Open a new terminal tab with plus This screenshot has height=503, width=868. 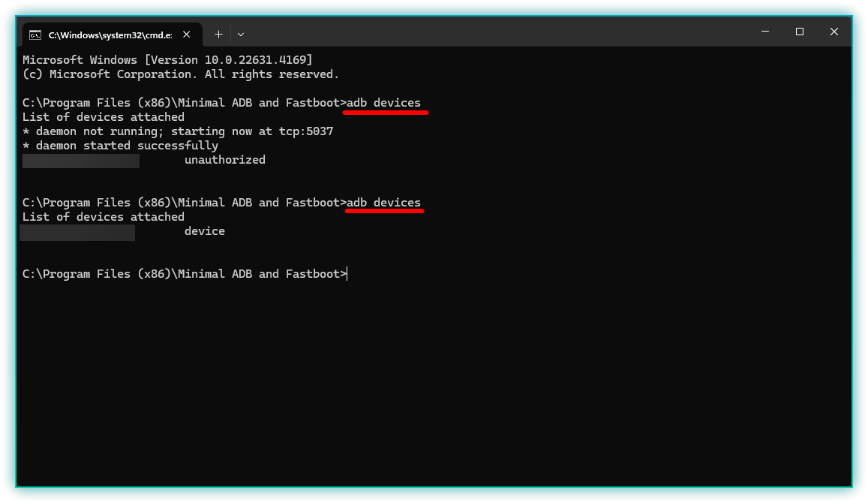pos(218,34)
